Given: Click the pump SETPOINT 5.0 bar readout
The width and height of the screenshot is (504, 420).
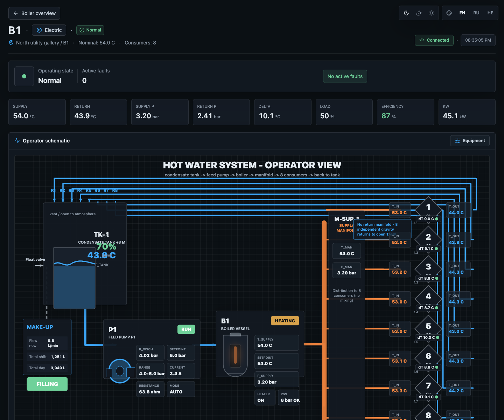Looking at the screenshot, I should click(x=181, y=353).
